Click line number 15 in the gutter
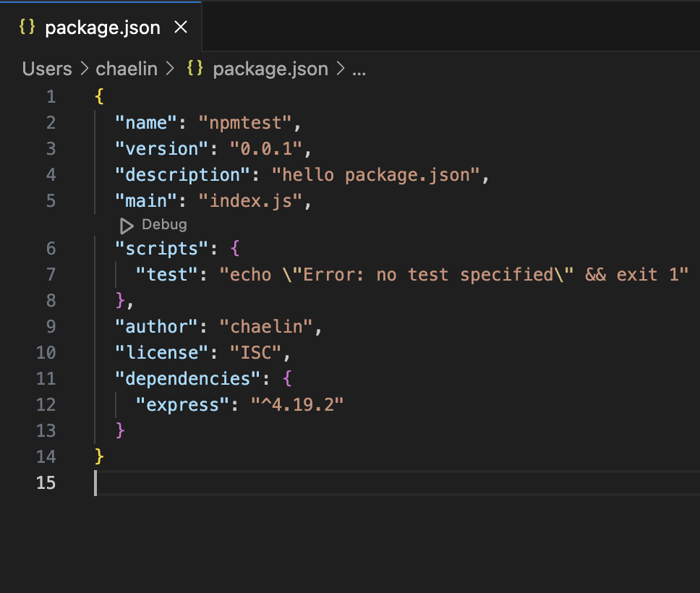Screen dimensions: 700x593 (x=46, y=482)
